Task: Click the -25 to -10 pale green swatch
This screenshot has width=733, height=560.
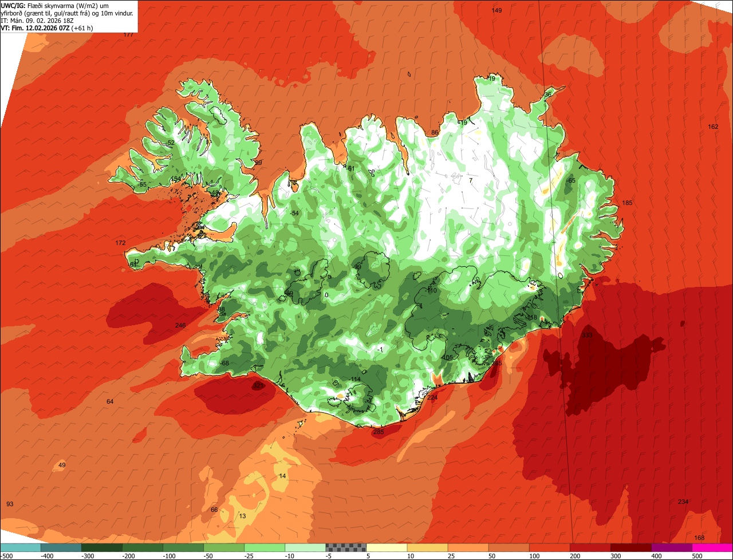Action: click(265, 547)
